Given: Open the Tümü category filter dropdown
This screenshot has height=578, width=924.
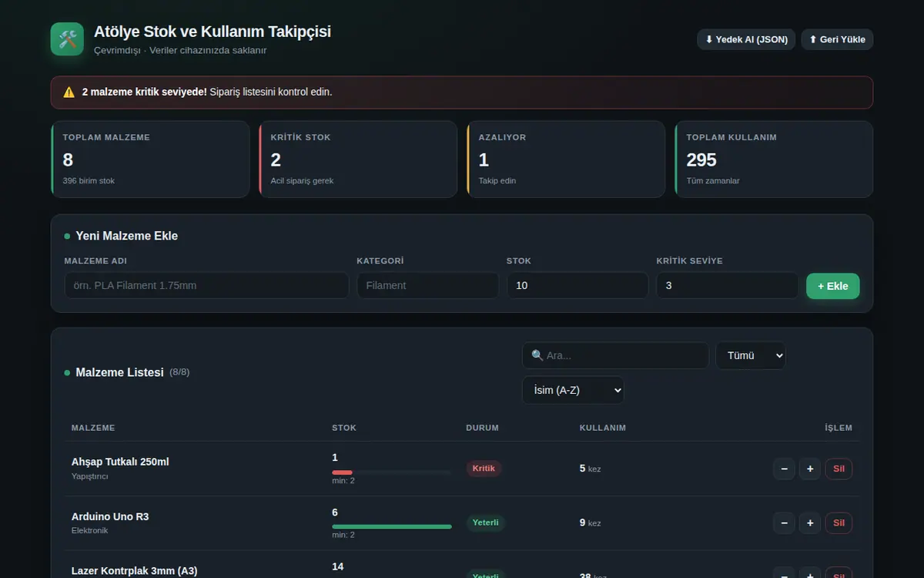Looking at the screenshot, I should coord(751,355).
